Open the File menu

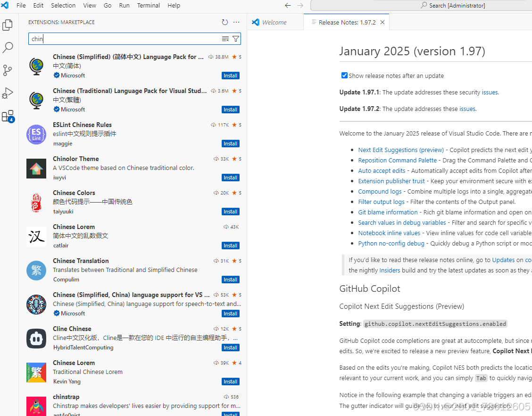click(x=21, y=6)
